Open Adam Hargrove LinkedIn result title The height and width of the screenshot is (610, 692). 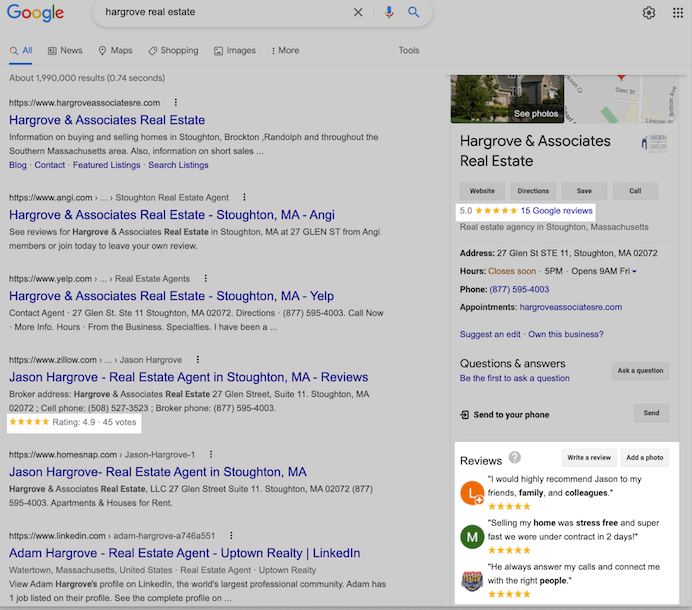tap(184, 553)
